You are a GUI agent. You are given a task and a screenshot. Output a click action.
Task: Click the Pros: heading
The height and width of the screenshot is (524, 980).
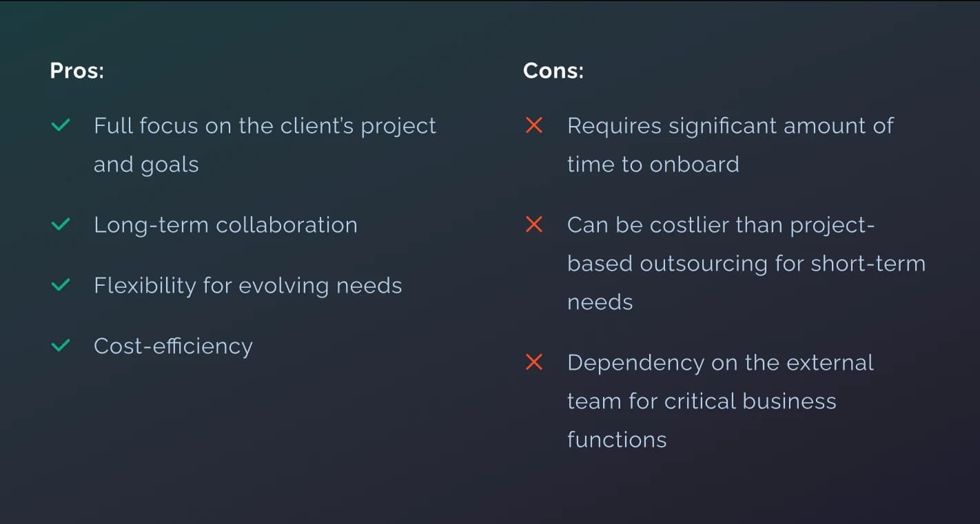(76, 71)
